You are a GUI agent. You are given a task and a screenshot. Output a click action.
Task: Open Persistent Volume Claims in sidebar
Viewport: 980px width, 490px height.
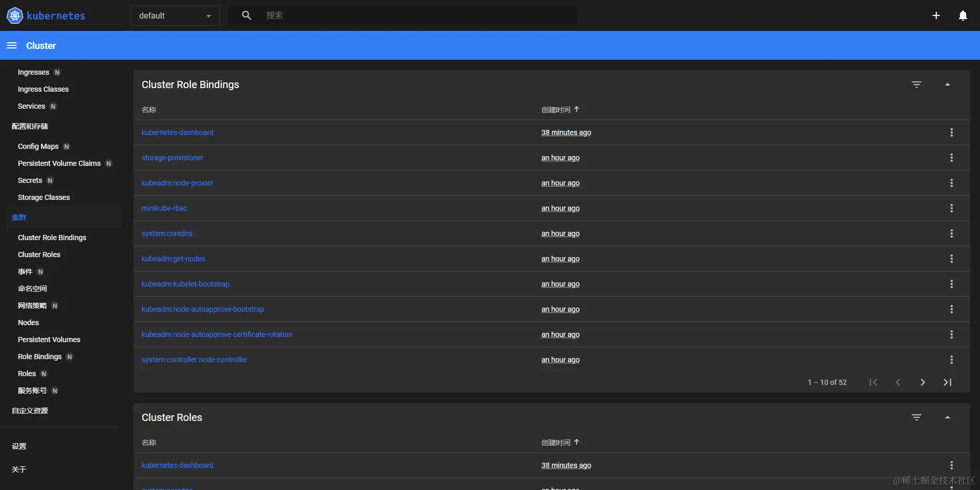pyautogui.click(x=59, y=163)
